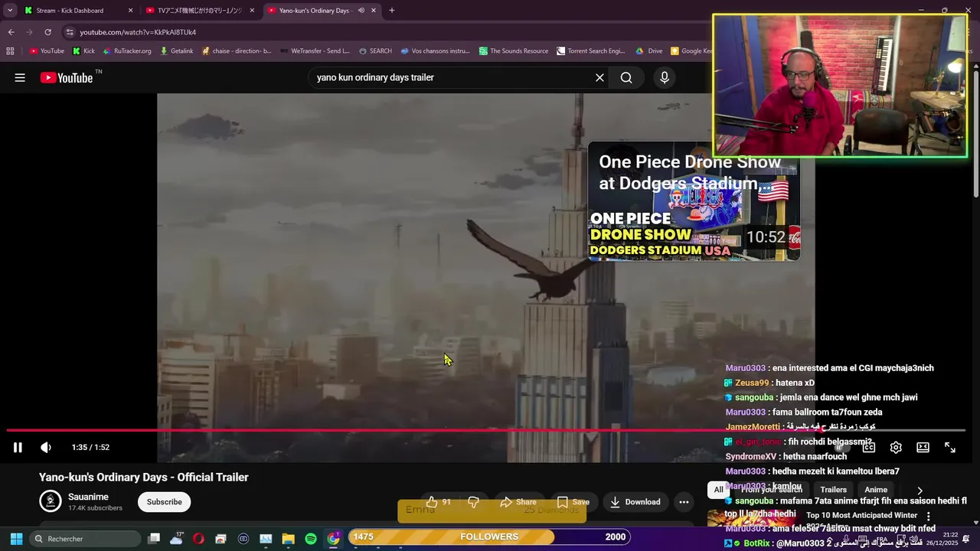Viewport: 980px width, 551px height.
Task: Open the Getalink bookmark
Action: [176, 51]
